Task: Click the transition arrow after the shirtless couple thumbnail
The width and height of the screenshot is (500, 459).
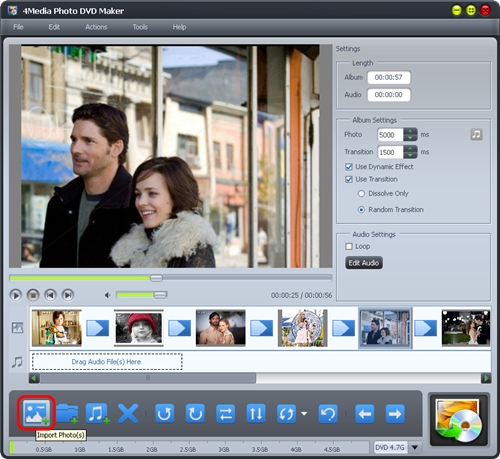Action: pyautogui.click(x=262, y=328)
